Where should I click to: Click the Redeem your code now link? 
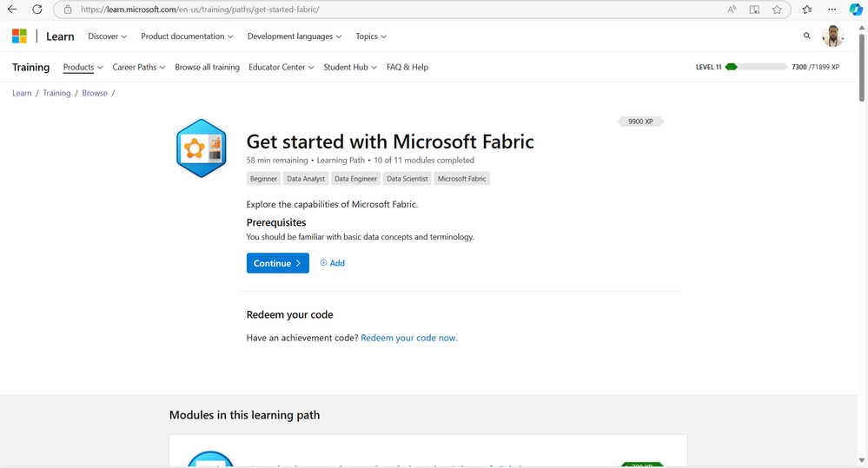click(x=408, y=338)
